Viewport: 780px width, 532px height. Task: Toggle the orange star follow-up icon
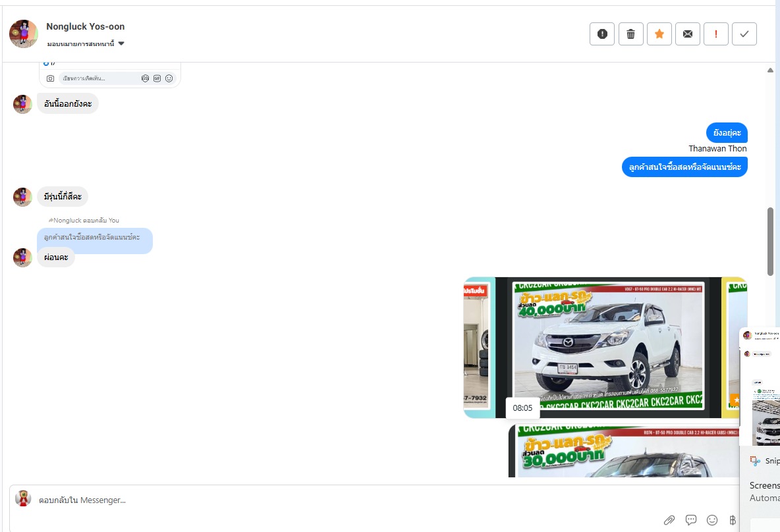659,34
